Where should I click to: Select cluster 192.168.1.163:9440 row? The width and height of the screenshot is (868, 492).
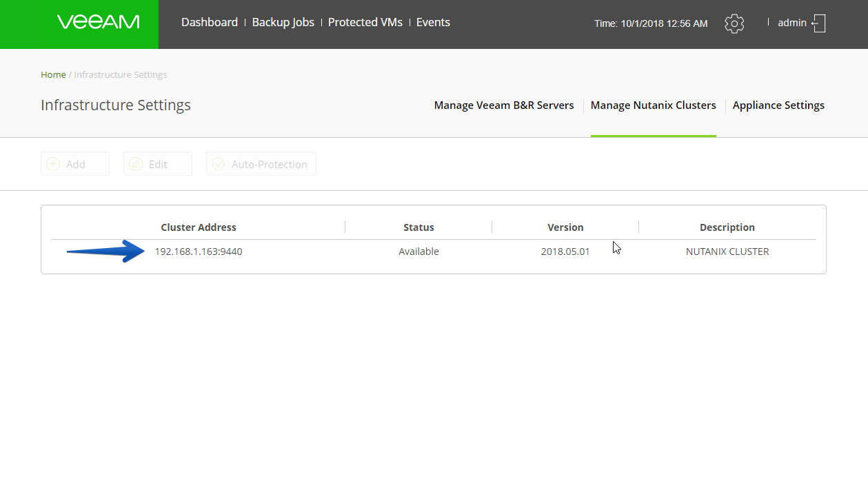pyautogui.click(x=434, y=252)
